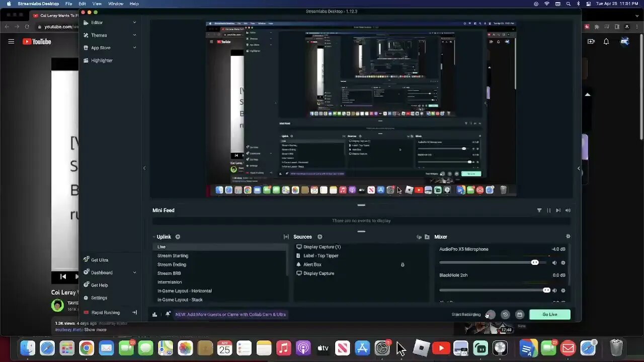This screenshot has width=644, height=362.
Task: Launch Google Chrome from the Dock
Action: point(87,348)
